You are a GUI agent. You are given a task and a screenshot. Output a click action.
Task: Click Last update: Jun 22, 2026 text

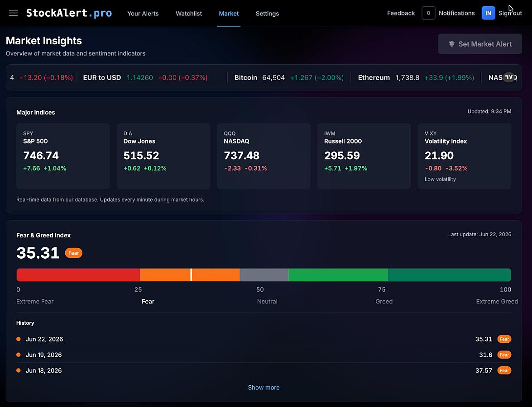(x=479, y=235)
